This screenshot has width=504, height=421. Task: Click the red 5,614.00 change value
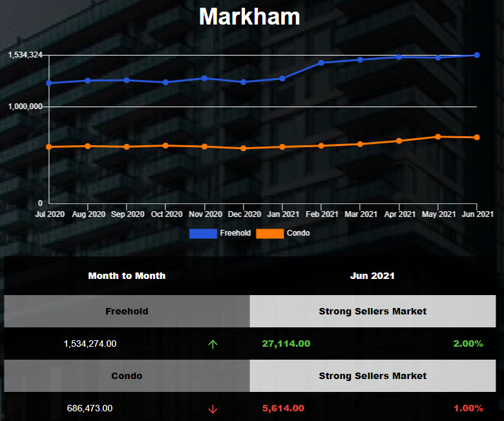click(283, 409)
